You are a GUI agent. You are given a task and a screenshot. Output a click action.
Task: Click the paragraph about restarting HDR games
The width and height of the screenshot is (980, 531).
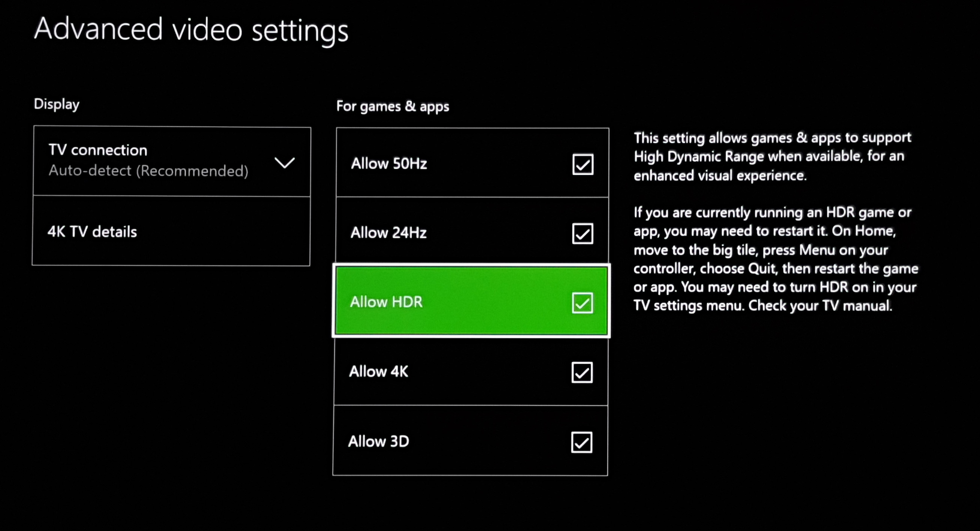[775, 259]
